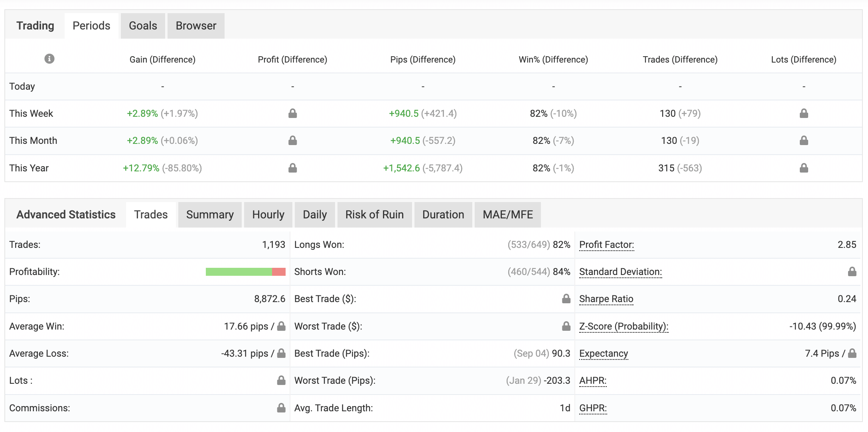Click the info icon above the Today row
Viewport: 868px width, 432px height.
[x=49, y=59]
